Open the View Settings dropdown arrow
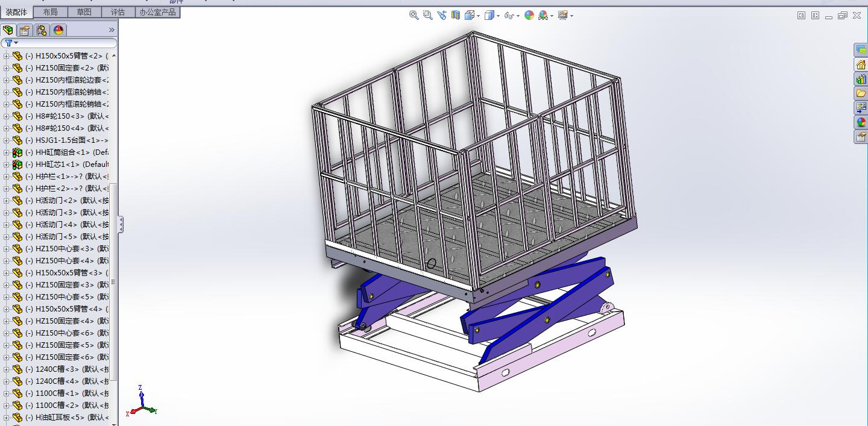Screen dimensions: 868x426 (572, 16)
